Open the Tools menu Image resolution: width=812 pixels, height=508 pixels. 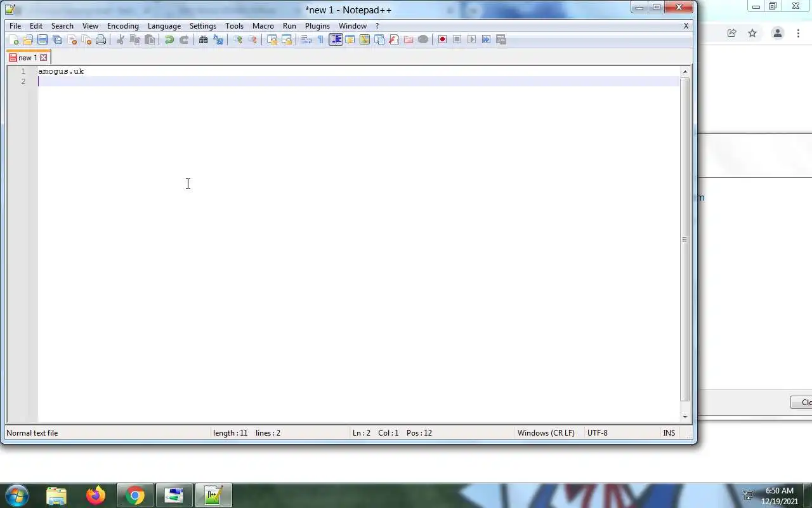click(234, 26)
